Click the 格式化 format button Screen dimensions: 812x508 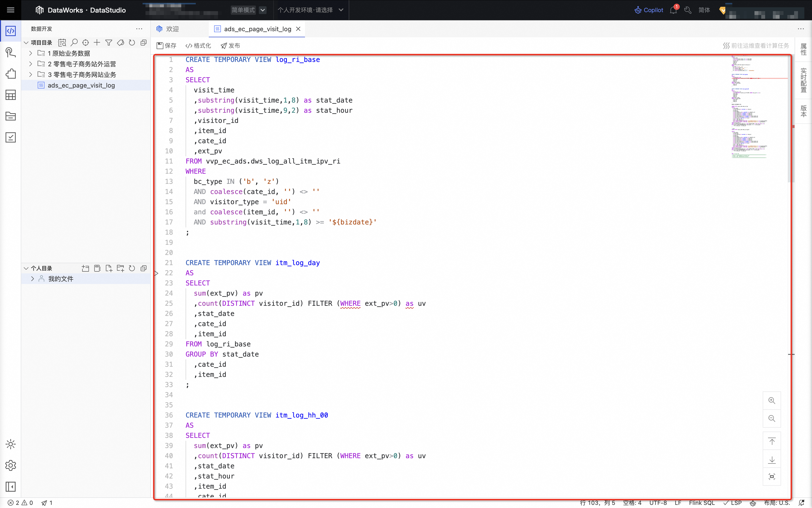pyautogui.click(x=198, y=46)
